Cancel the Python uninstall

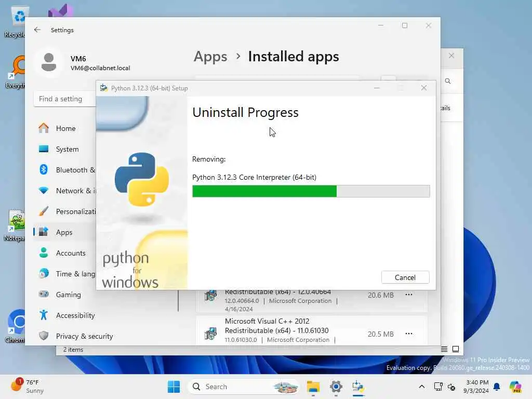point(405,277)
